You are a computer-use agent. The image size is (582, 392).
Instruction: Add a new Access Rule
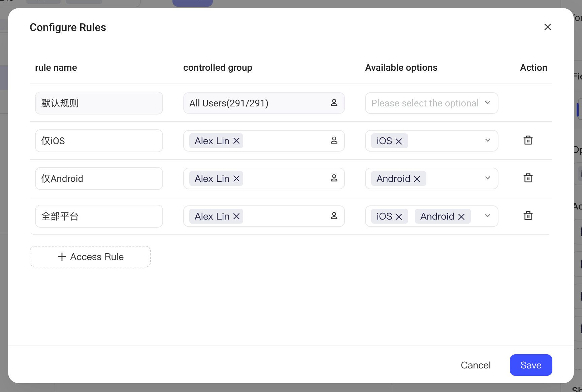[90, 257]
